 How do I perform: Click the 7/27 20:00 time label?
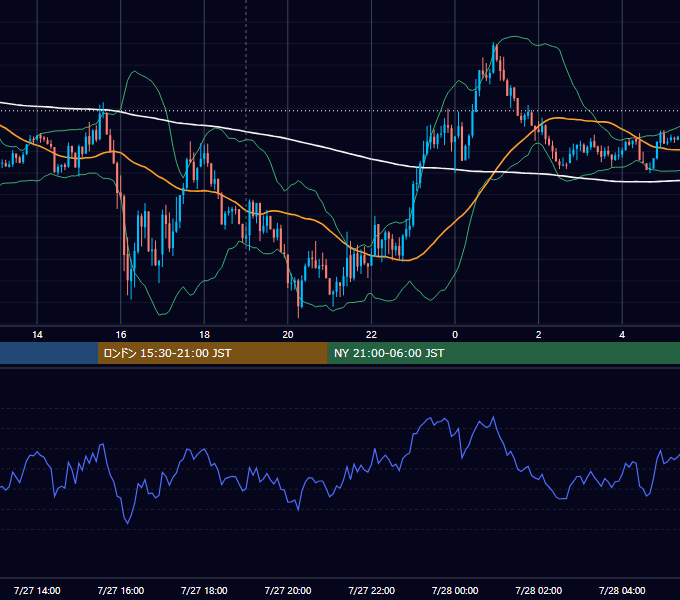coord(288,590)
